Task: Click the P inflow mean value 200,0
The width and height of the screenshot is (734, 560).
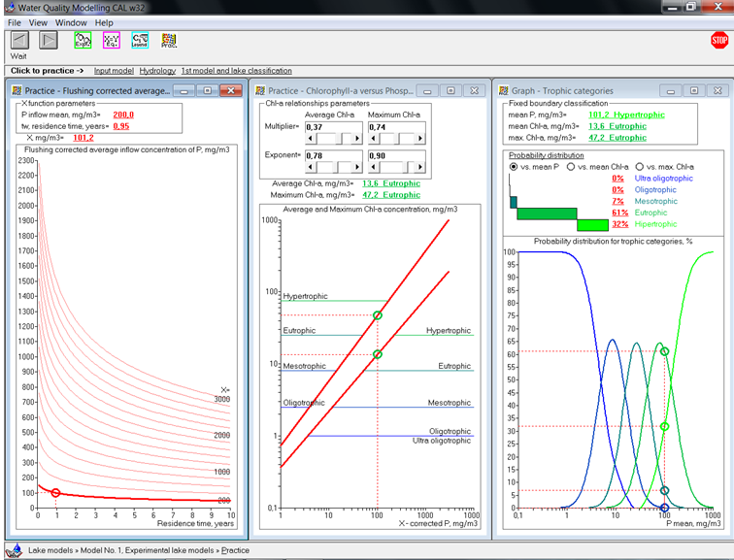Action: [x=123, y=115]
